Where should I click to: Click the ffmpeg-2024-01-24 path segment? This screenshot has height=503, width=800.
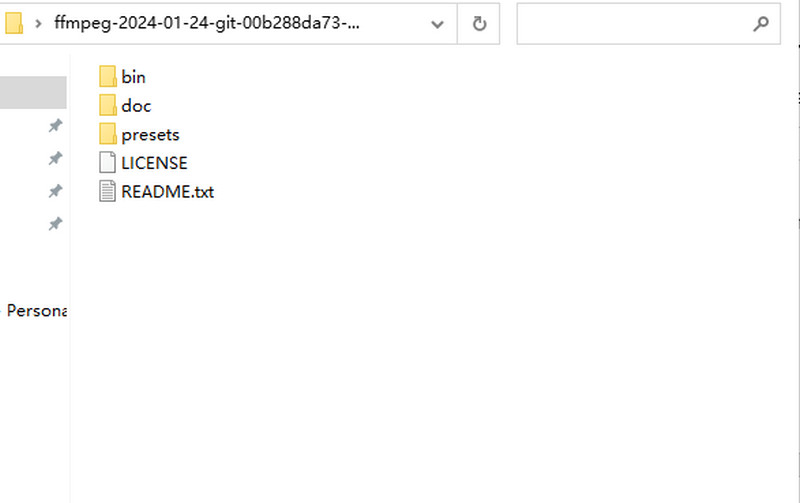(207, 25)
